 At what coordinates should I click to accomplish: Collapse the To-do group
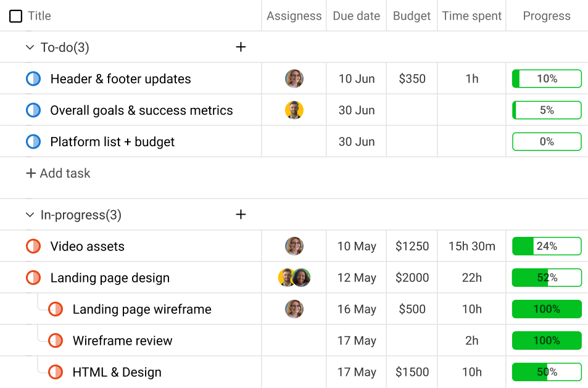pyautogui.click(x=29, y=47)
